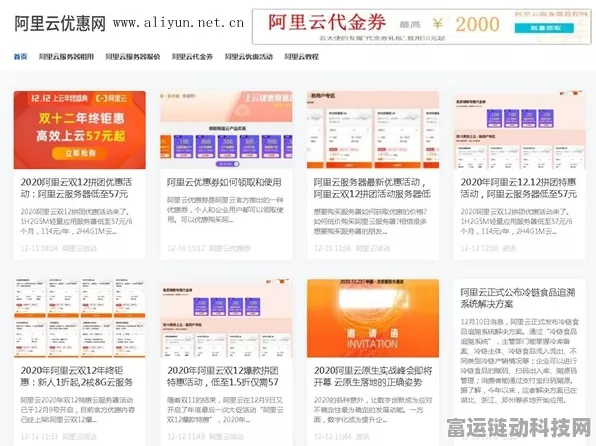Screen dimensions: 596x446
Task: Click excerpt starting 随着双11的结束
Action: 225,410
